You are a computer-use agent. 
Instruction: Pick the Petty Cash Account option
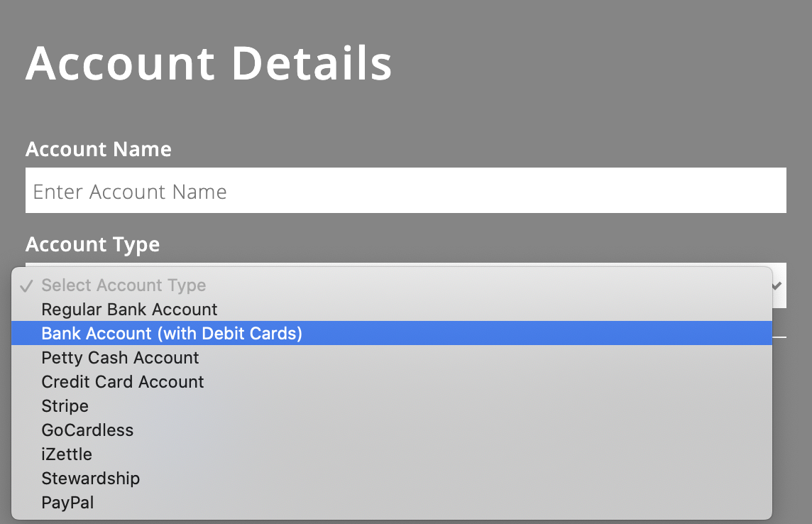point(120,357)
